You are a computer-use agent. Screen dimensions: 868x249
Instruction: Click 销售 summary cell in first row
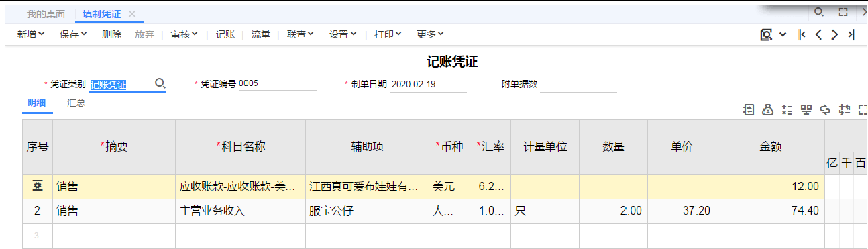tap(114, 187)
